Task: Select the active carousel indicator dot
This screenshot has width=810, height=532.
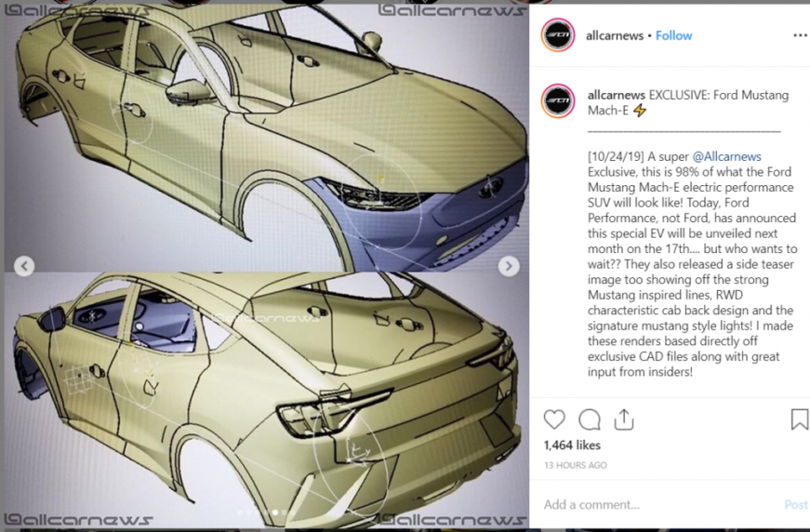Action: pyautogui.click(x=275, y=512)
